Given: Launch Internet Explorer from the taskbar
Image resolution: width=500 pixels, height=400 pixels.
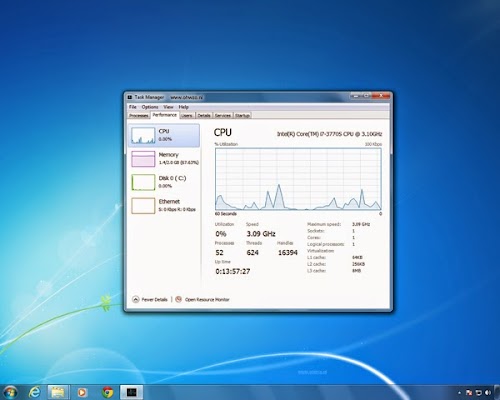Looking at the screenshot, I should point(34,392).
